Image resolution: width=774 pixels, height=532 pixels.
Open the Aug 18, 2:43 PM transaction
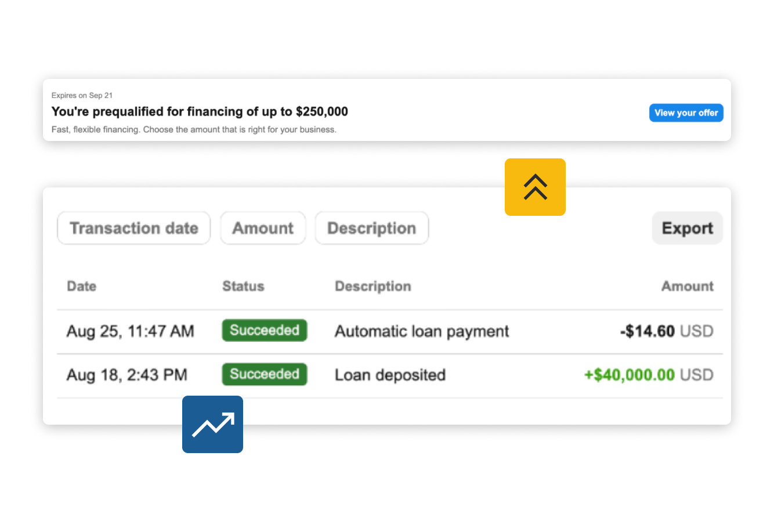coord(390,375)
